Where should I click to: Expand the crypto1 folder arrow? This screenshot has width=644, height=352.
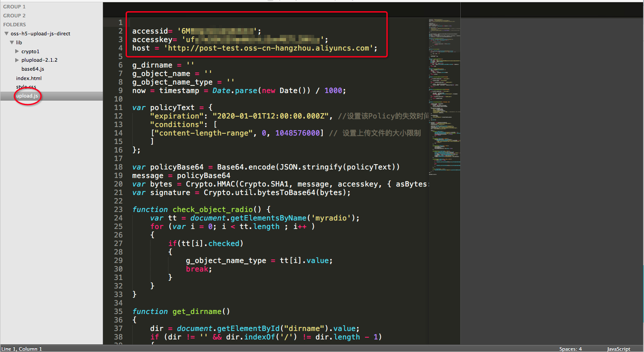(x=17, y=51)
